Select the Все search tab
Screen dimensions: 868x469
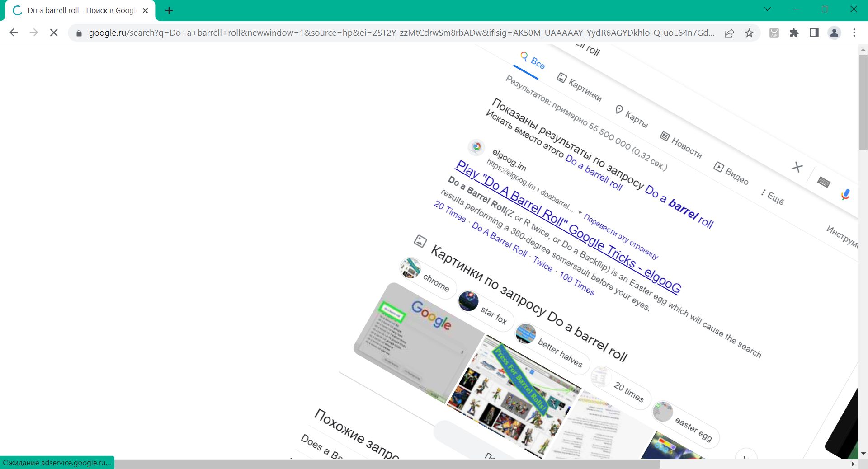tap(533, 61)
